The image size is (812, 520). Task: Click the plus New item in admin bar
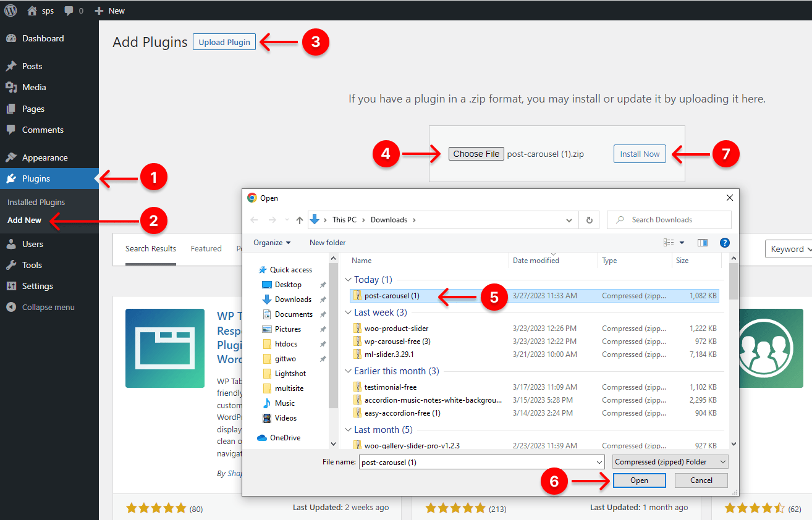click(109, 10)
